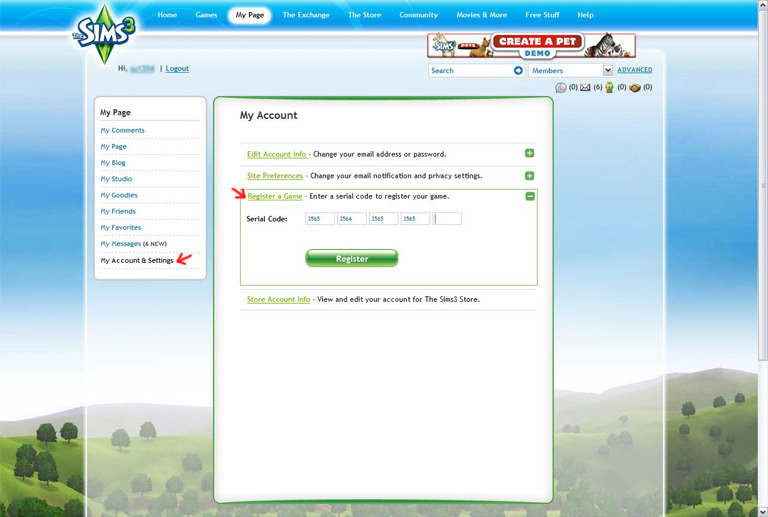Open My Friends in sidebar

click(x=118, y=211)
